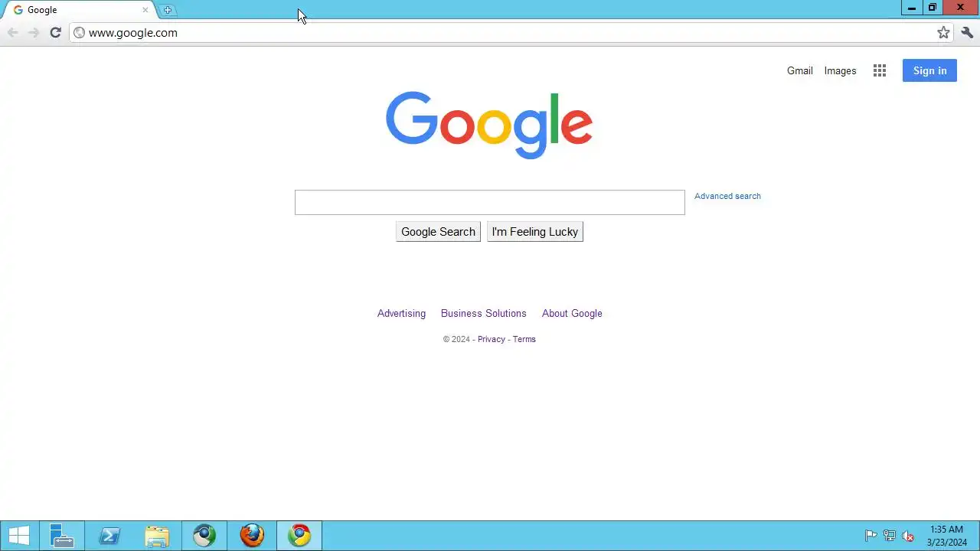Open the Chromium browser icon in taskbar
The height and width of the screenshot is (551, 980).
pos(204,536)
